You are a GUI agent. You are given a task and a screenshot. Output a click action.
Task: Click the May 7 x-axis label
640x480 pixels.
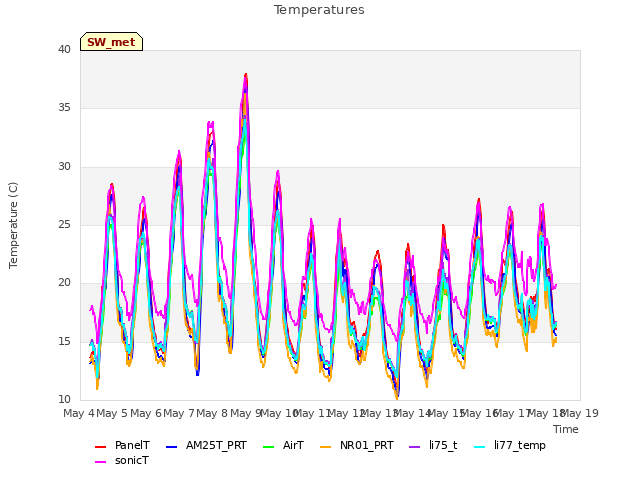[x=179, y=413]
